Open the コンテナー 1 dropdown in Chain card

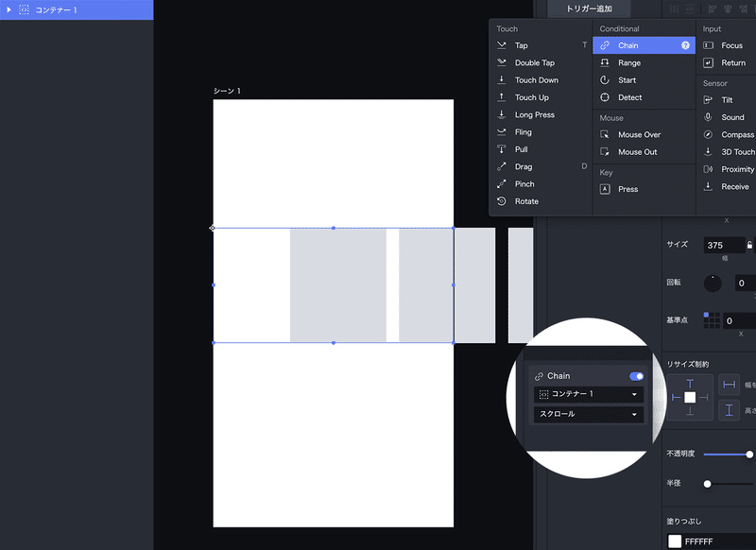[588, 394]
